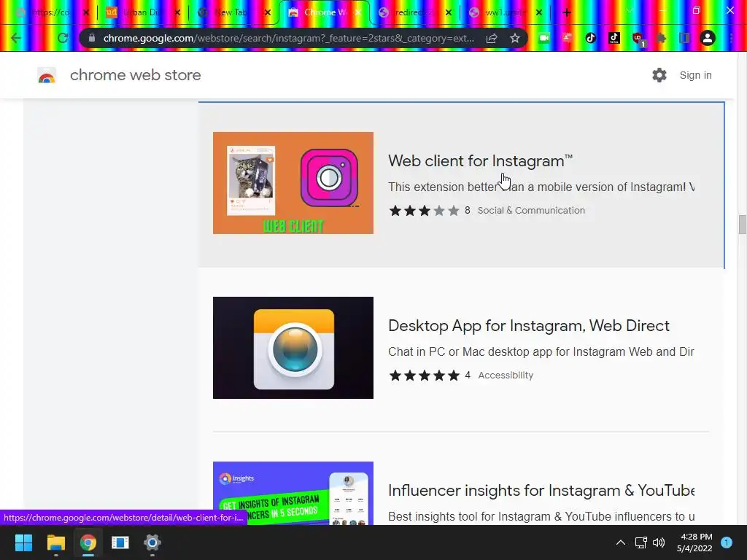Click the Desktop App camera thumbnail
Image resolution: width=747 pixels, height=560 pixels.
[293, 348]
